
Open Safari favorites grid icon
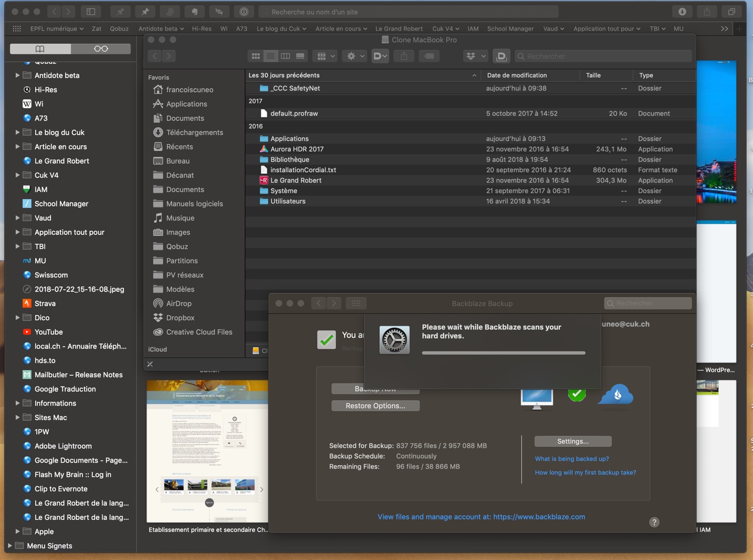[x=17, y=29]
